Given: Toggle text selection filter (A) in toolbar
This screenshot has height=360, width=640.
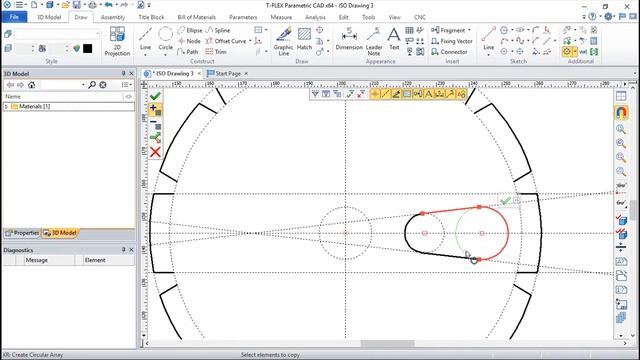Looking at the screenshot, I should pos(428,94).
